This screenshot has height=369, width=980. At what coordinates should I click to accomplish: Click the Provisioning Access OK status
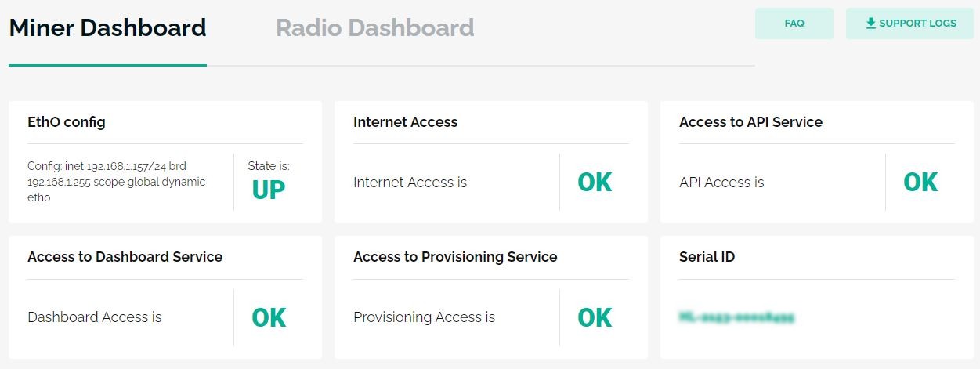(x=595, y=317)
